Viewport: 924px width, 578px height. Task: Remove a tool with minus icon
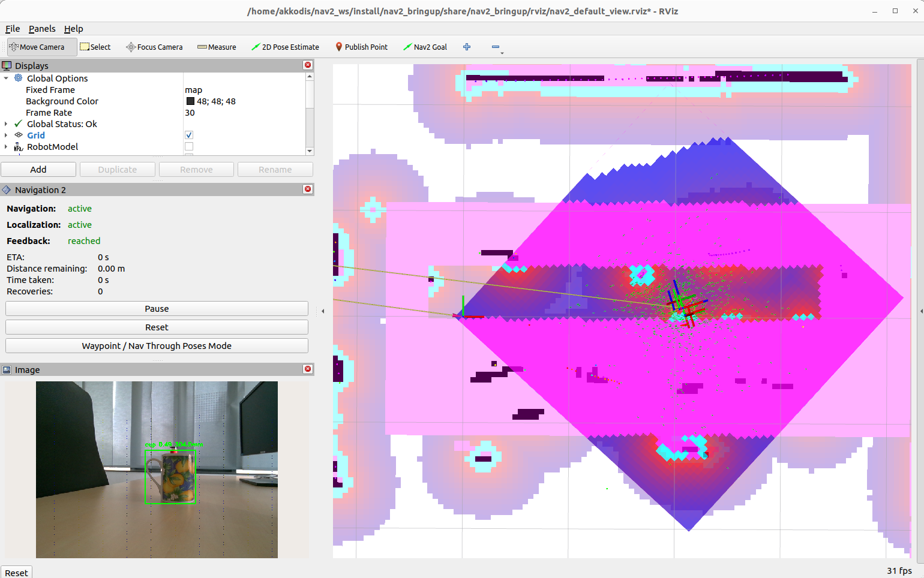[x=496, y=47]
